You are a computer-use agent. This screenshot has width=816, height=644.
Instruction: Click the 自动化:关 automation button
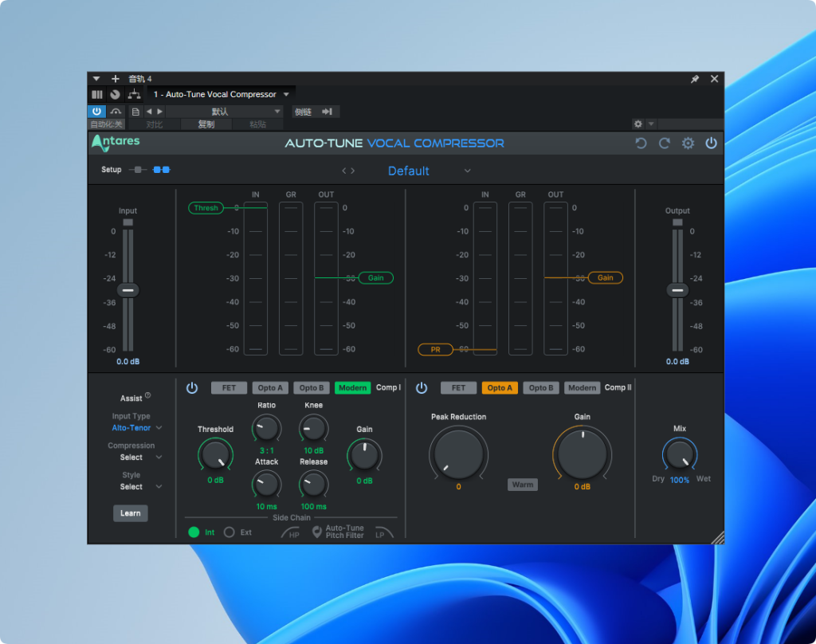pos(106,124)
